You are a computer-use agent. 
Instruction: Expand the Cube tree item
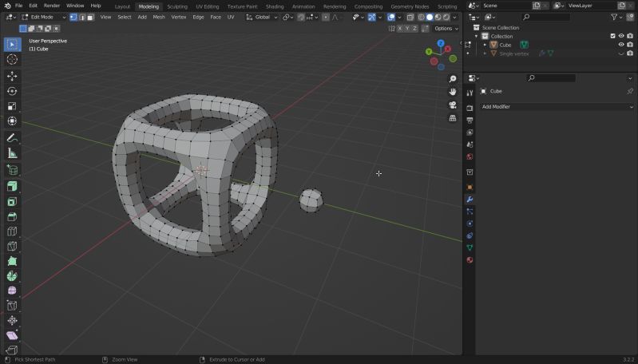[x=485, y=45]
